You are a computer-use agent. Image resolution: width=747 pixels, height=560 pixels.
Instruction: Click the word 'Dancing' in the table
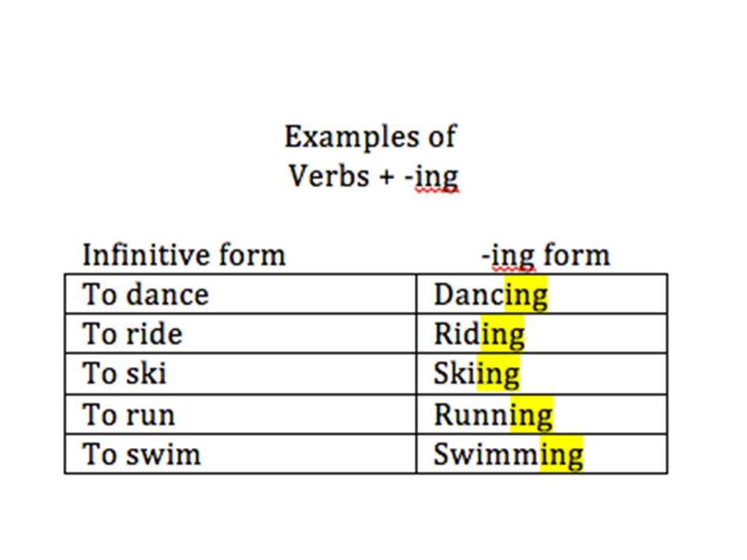(x=491, y=296)
